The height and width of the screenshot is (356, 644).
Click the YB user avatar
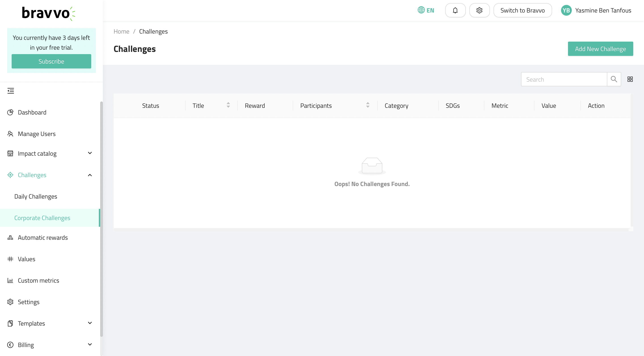[566, 10]
